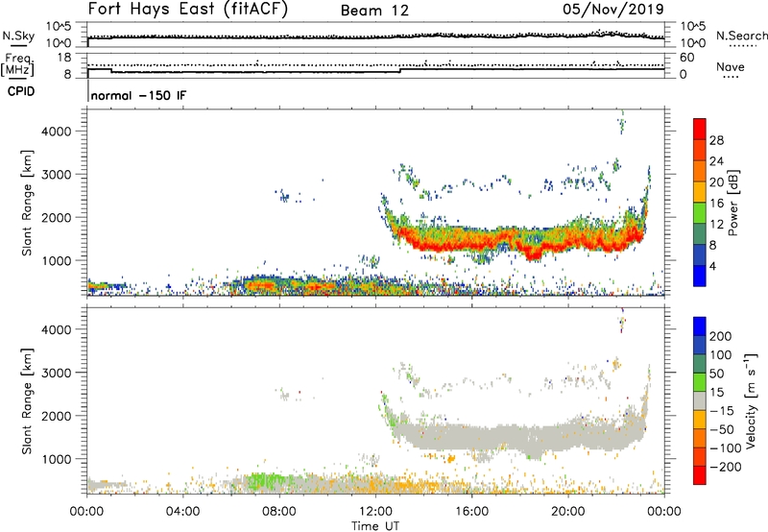Click the '08:00' time axis label
Viewport: 768px width, 532px height.
click(279, 512)
